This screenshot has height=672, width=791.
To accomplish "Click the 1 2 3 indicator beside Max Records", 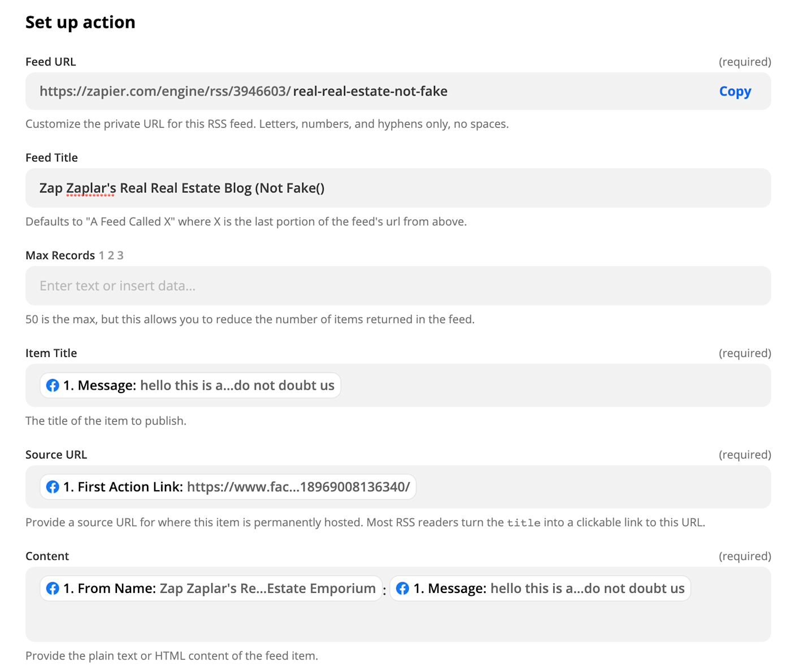I will point(111,255).
